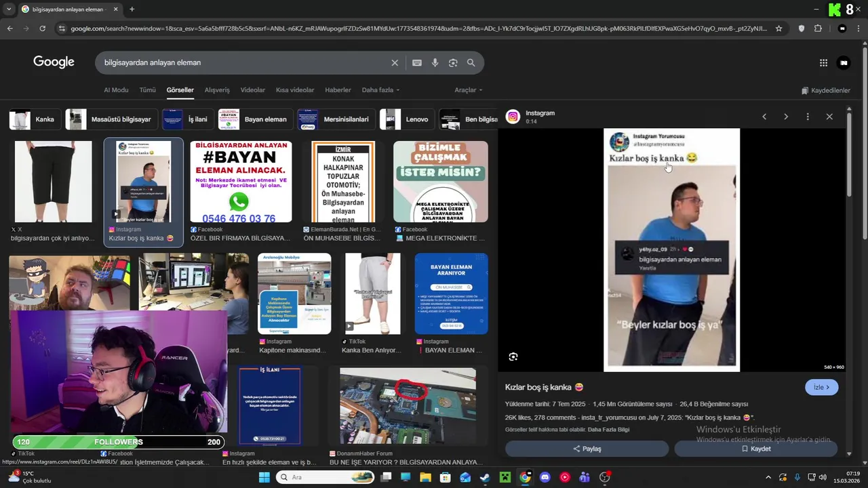Click the 'Kaydet' save button

coord(755,449)
